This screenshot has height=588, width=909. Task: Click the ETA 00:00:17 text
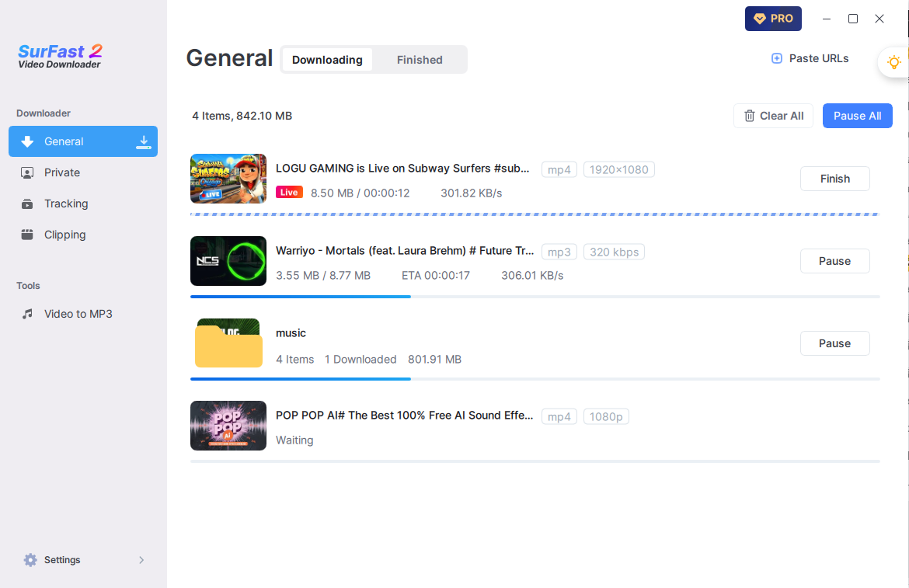click(436, 276)
